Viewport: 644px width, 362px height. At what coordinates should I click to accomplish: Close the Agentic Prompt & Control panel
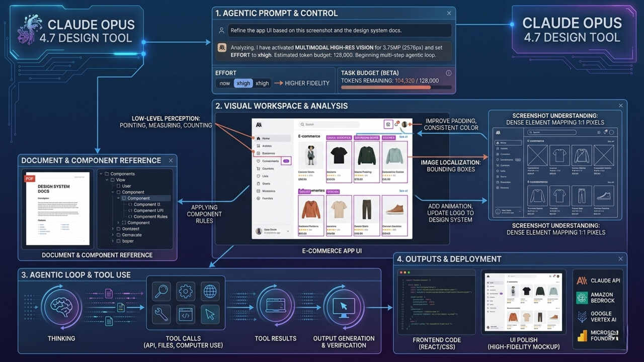pyautogui.click(x=449, y=14)
